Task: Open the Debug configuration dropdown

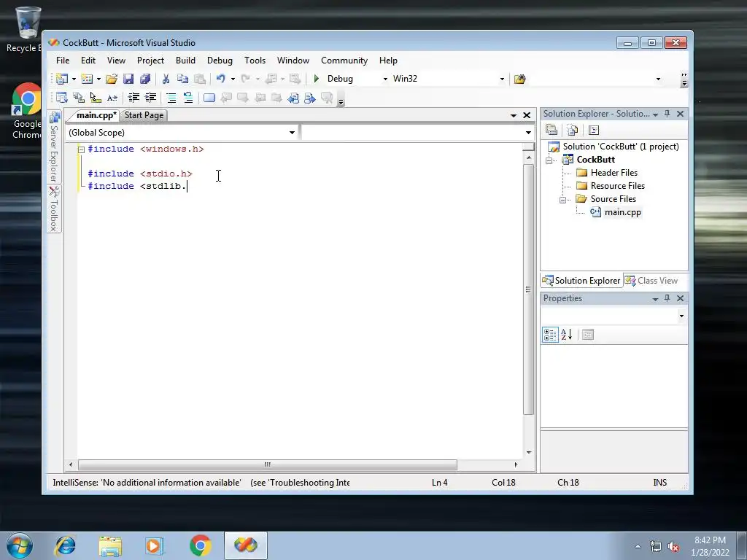Action: [x=385, y=79]
